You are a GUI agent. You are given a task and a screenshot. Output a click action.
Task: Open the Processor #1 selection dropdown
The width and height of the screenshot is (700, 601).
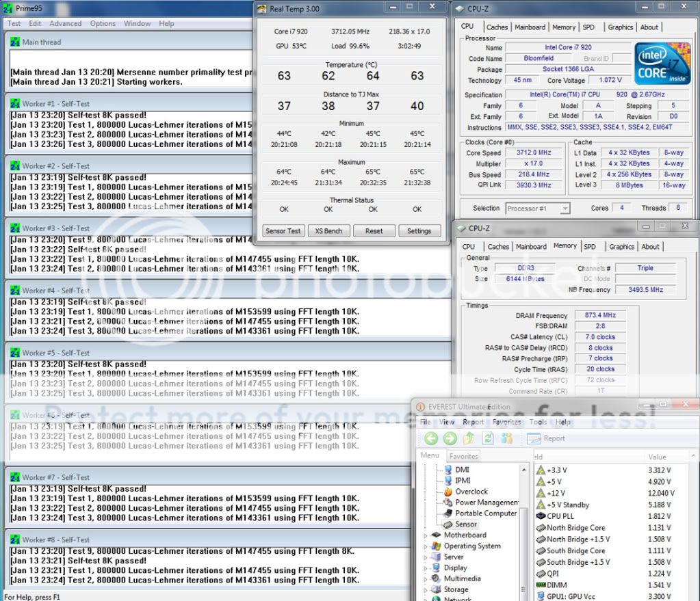point(565,209)
